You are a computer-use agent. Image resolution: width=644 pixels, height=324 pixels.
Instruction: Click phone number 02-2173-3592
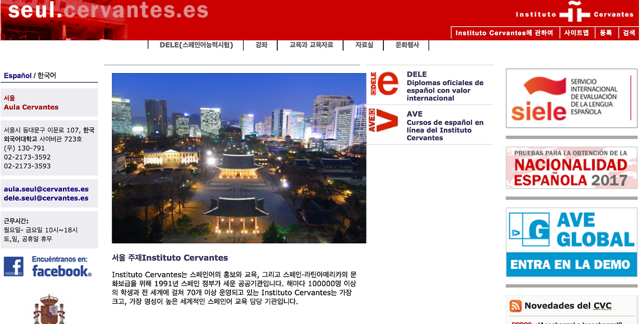[27, 157]
